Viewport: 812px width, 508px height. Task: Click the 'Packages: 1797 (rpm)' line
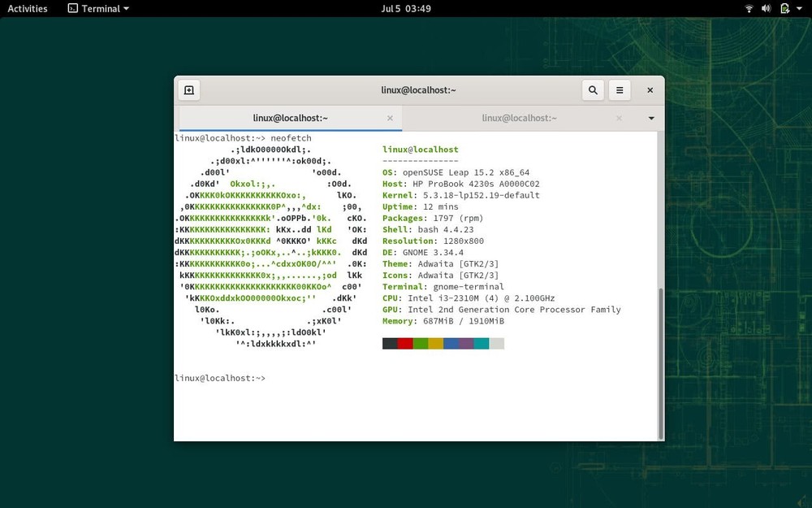click(x=433, y=218)
